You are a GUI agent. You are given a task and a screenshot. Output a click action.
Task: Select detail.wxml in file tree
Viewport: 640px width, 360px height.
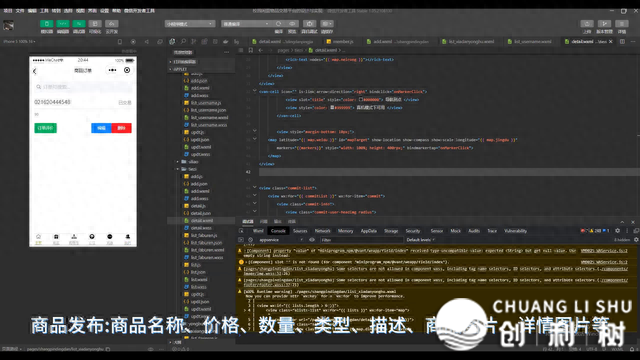202,220
